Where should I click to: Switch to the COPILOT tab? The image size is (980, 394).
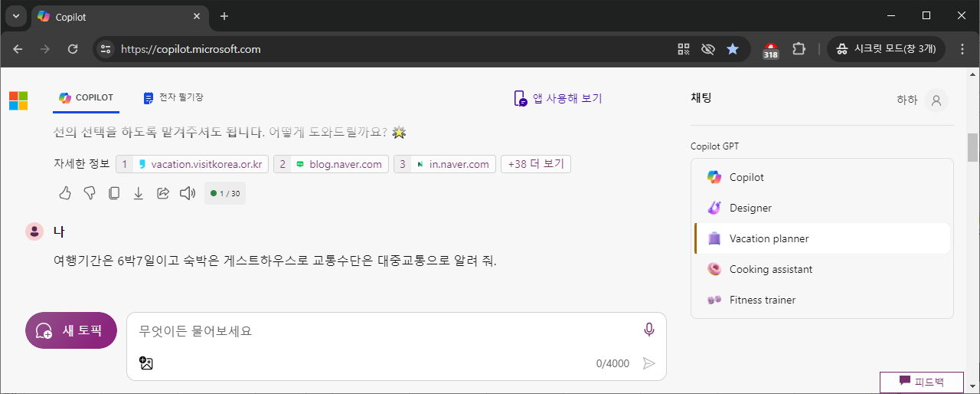[87, 98]
